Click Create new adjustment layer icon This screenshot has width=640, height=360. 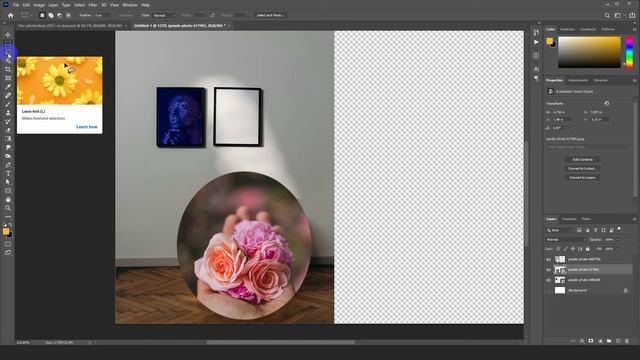pos(600,341)
